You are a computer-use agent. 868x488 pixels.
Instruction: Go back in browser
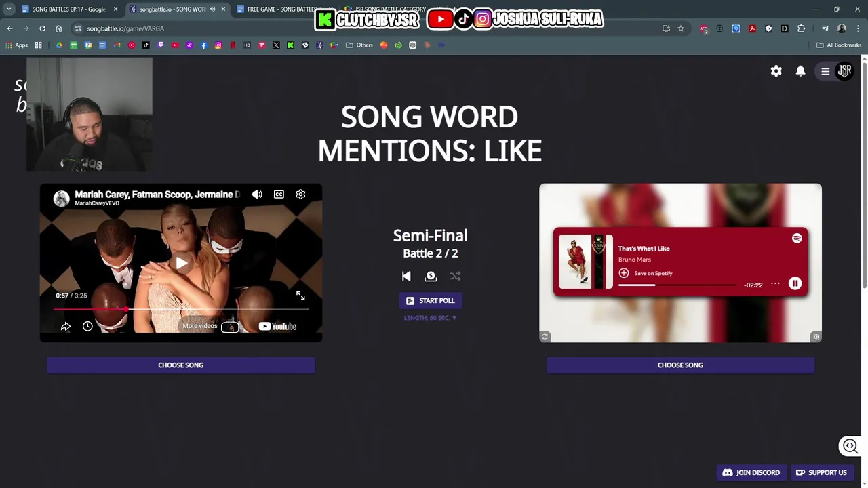click(x=9, y=28)
